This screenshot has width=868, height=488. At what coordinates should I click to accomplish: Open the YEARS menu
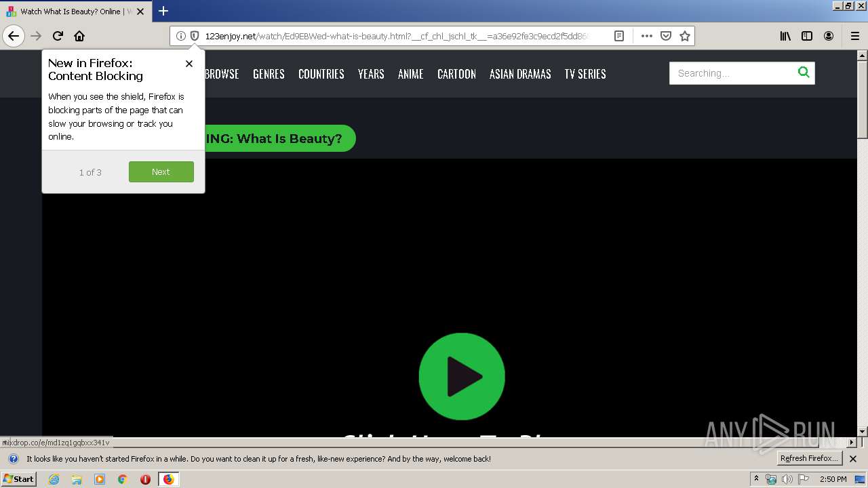tap(371, 74)
